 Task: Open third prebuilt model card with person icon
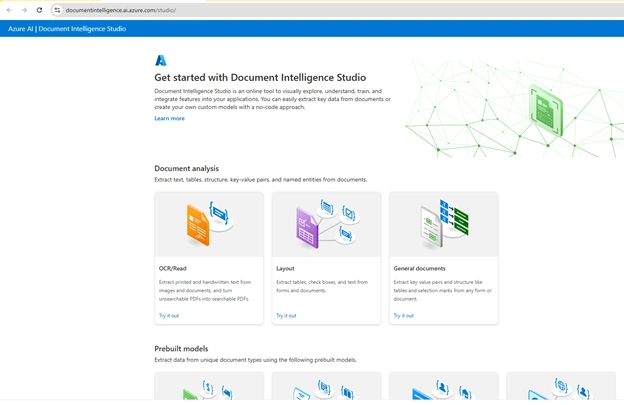[x=444, y=386]
